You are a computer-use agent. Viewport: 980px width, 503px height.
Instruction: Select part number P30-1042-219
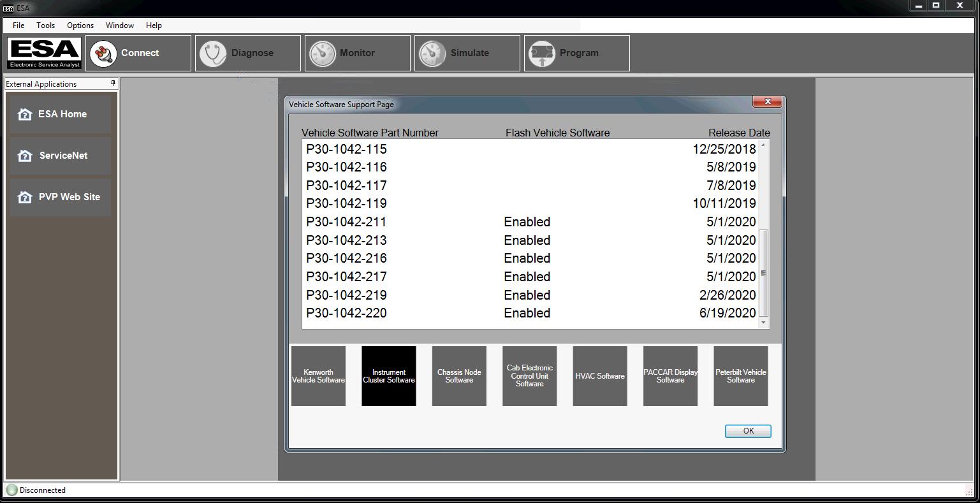pyautogui.click(x=347, y=295)
